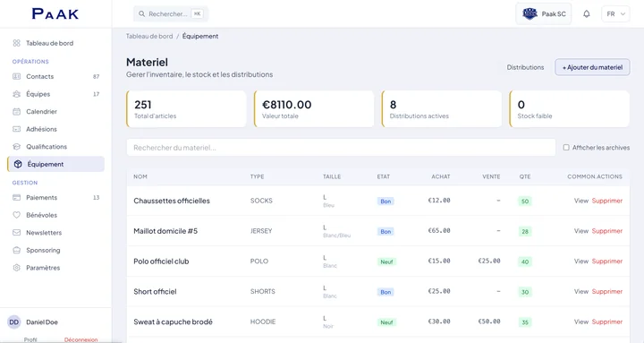This screenshot has height=343, width=644.
Task: Click the Qualifications graduation cap icon
Action: pyautogui.click(x=16, y=147)
